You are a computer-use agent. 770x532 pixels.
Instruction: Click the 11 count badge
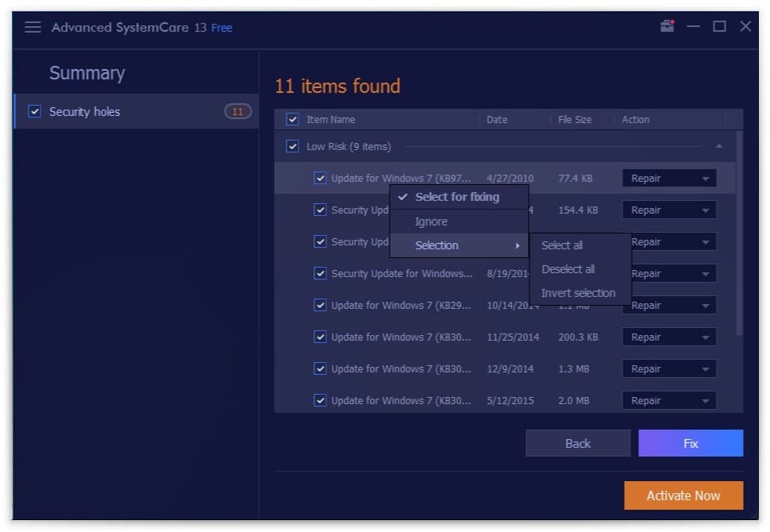[x=237, y=111]
